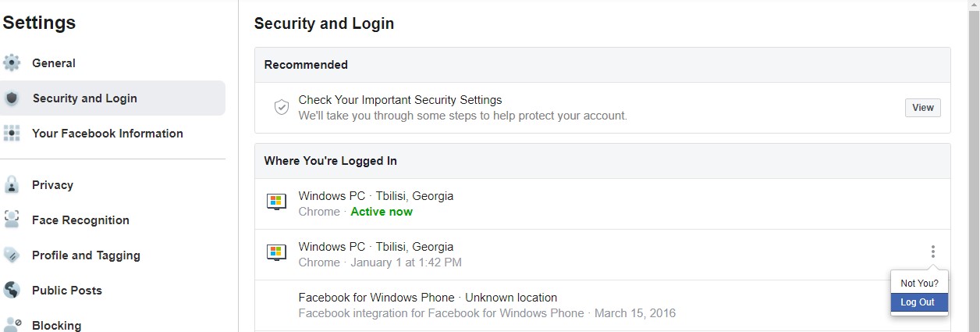Click the Your Facebook Information grid icon
The width and height of the screenshot is (980, 332).
[12, 134]
